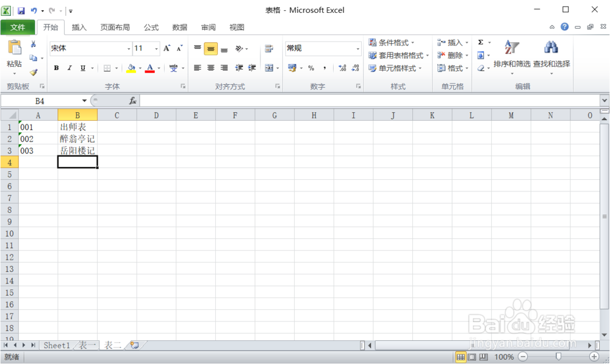This screenshot has height=364, width=610.
Task: Click the percent style icon
Action: pyautogui.click(x=311, y=68)
